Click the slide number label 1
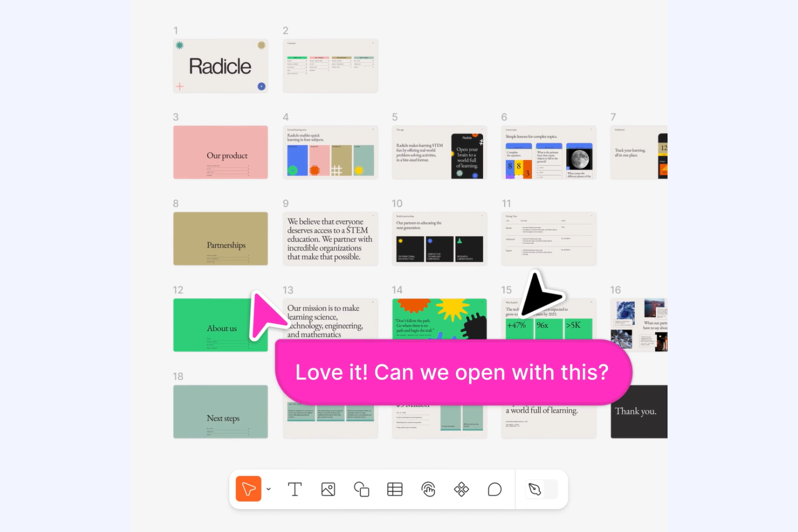Screen dimensions: 798x532 tap(176, 31)
